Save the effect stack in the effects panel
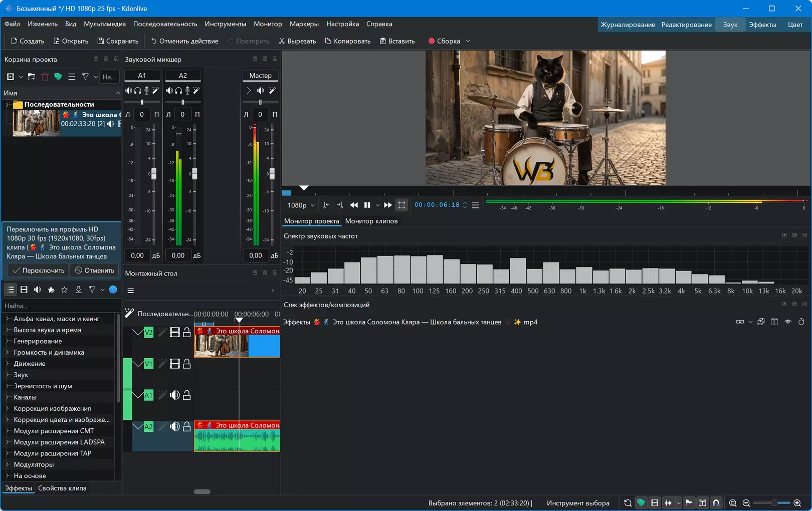Image resolution: width=812 pixels, height=511 pixels. coord(761,322)
